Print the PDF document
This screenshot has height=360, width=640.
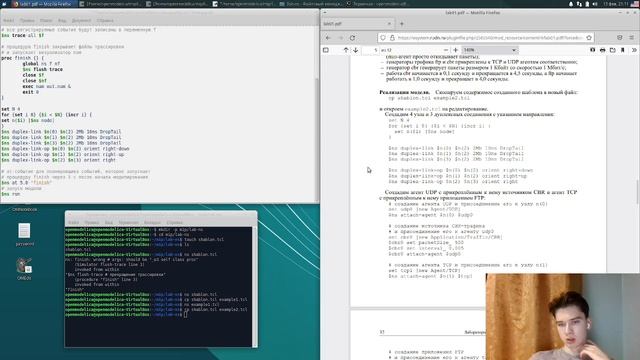602,50
